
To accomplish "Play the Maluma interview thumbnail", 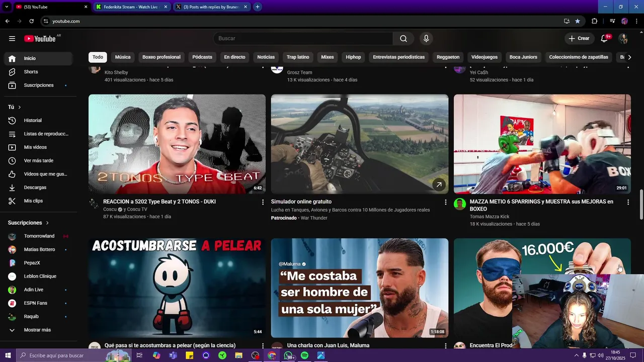I will 360,288.
